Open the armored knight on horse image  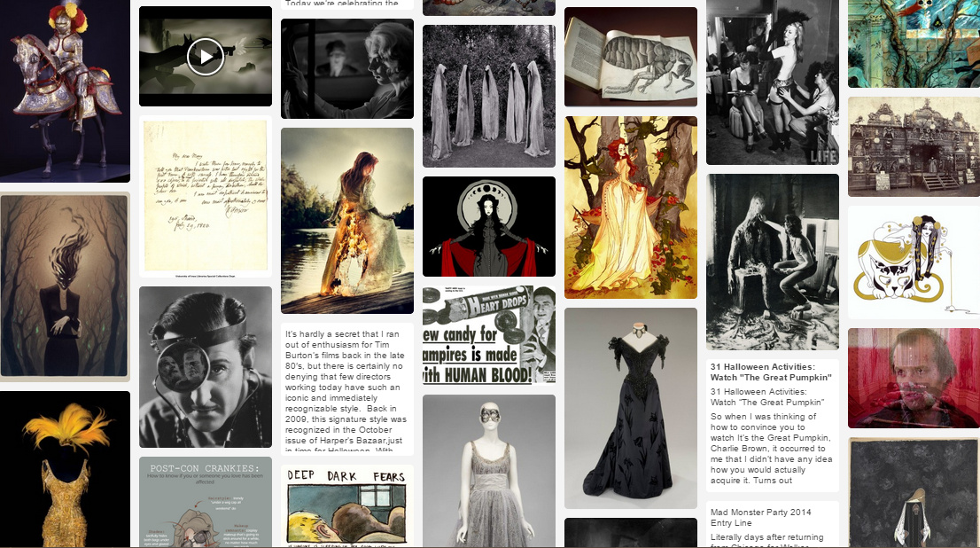point(65,89)
